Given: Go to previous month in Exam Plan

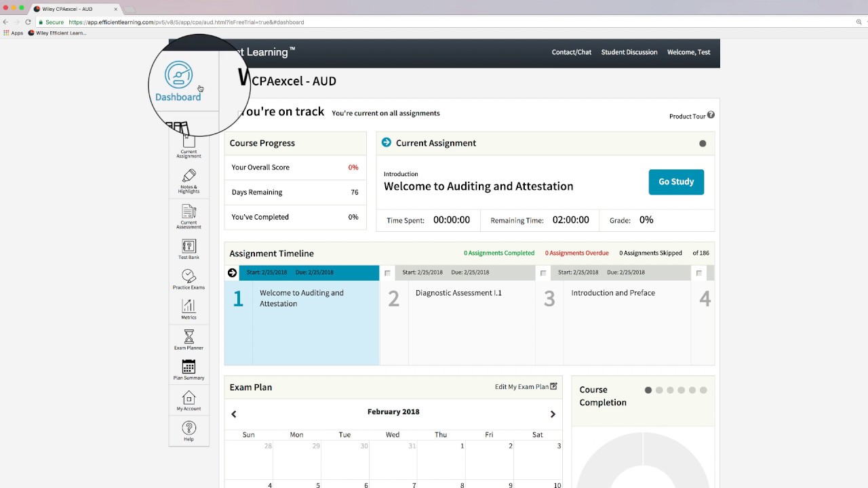Looking at the screenshot, I should 234,414.
